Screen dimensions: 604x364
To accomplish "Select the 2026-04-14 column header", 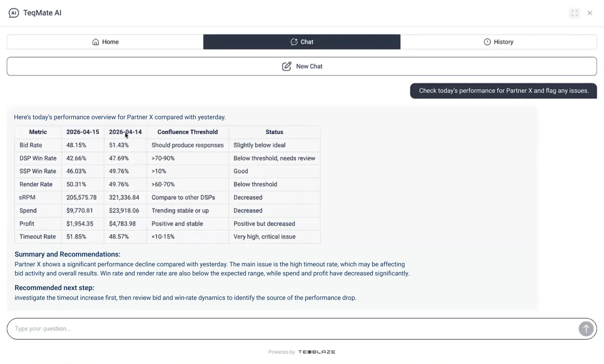I will (125, 132).
